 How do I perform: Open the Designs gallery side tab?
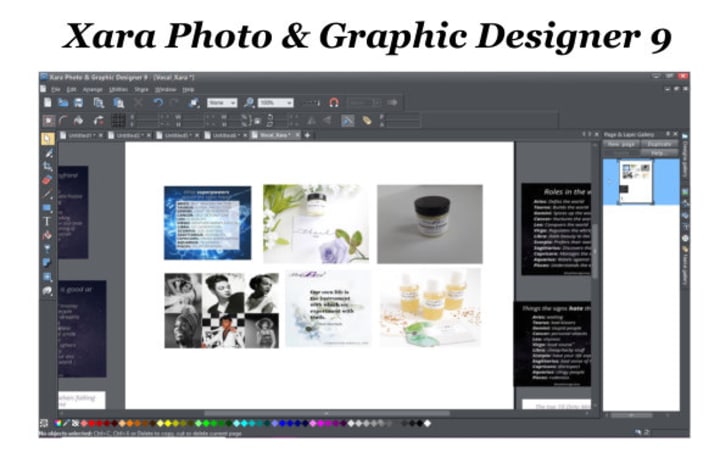coord(685,154)
